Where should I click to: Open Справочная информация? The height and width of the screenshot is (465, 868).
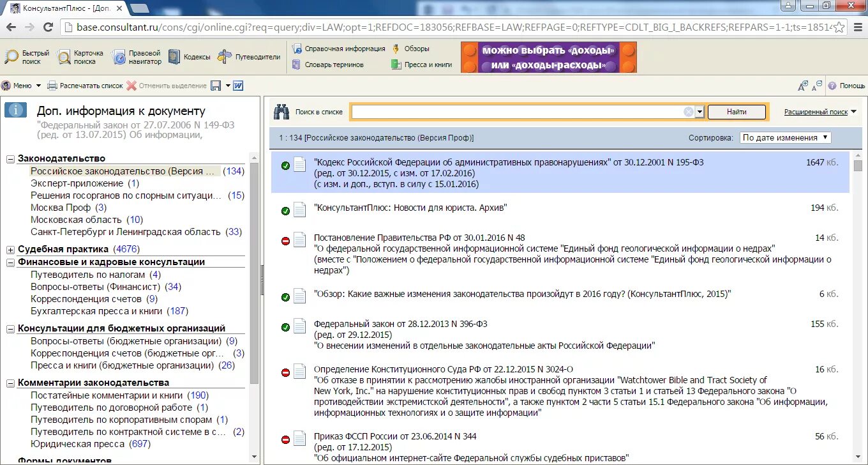click(x=338, y=49)
